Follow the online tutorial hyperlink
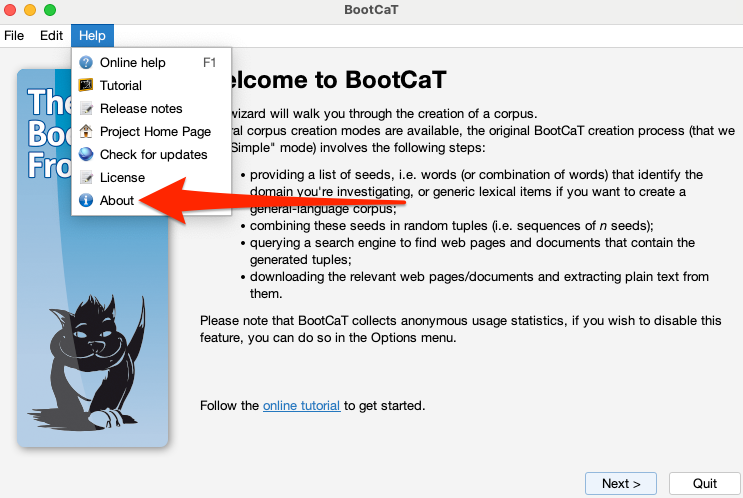743x498 pixels. point(301,405)
